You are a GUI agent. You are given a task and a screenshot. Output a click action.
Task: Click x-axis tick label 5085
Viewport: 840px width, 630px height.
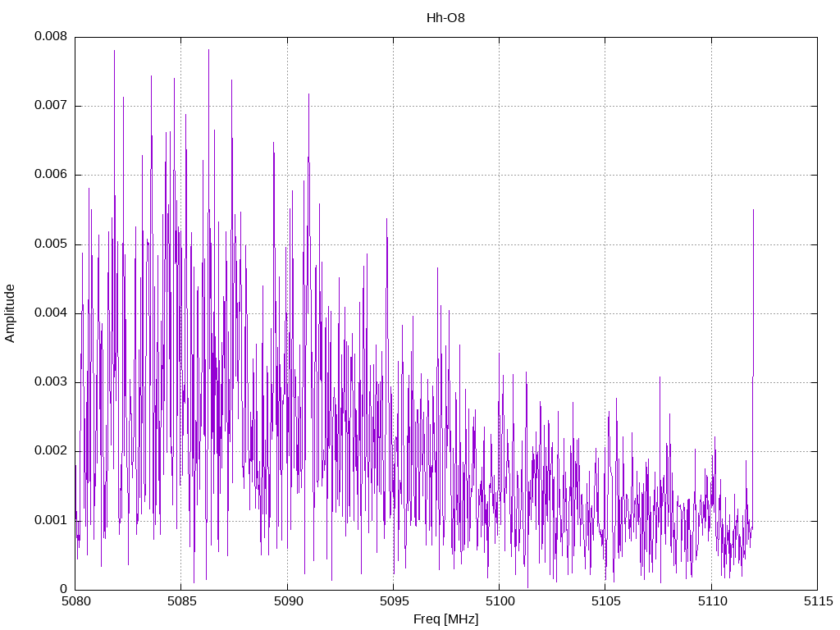pyautogui.click(x=181, y=601)
